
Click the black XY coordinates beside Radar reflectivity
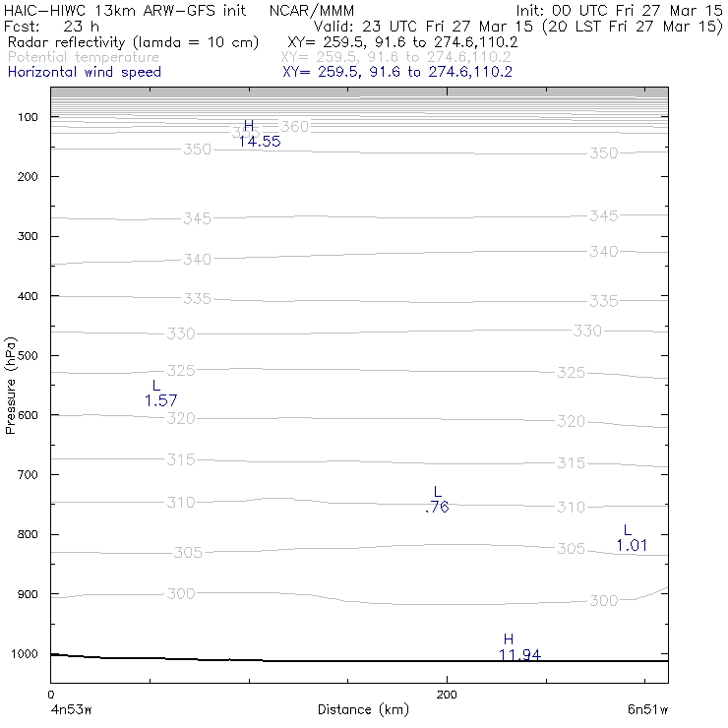402,42
